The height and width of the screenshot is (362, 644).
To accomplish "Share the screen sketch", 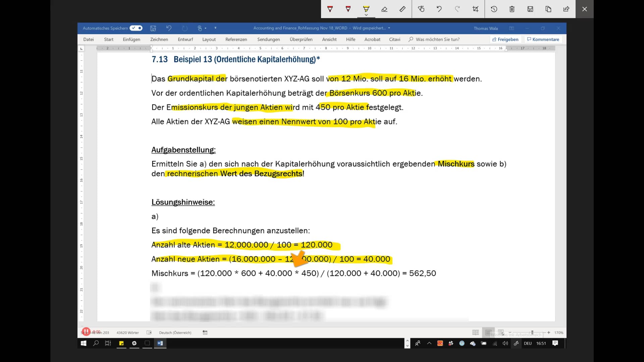I will point(567,9).
